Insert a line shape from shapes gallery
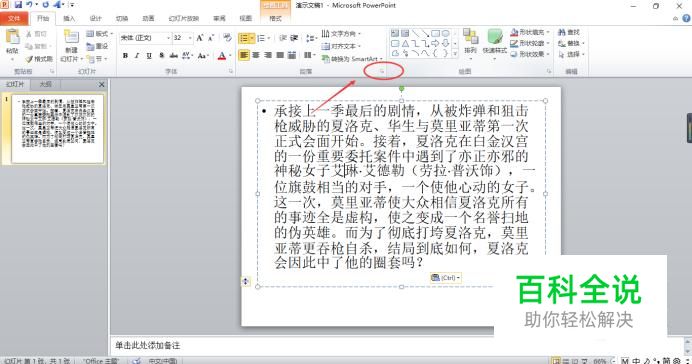Image resolution: width=692 pixels, height=364 pixels. (x=415, y=33)
